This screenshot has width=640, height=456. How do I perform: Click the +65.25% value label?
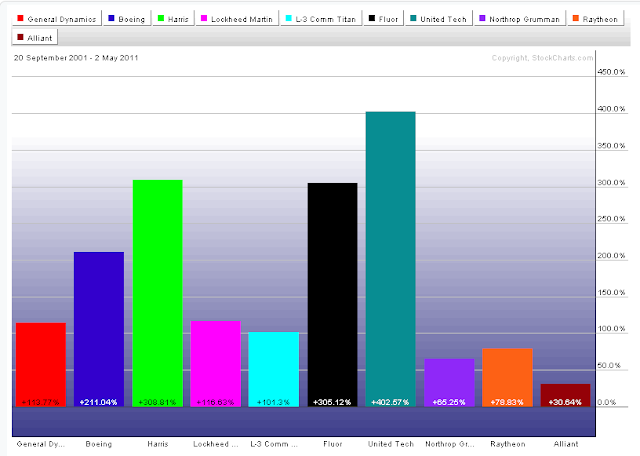coord(449,402)
